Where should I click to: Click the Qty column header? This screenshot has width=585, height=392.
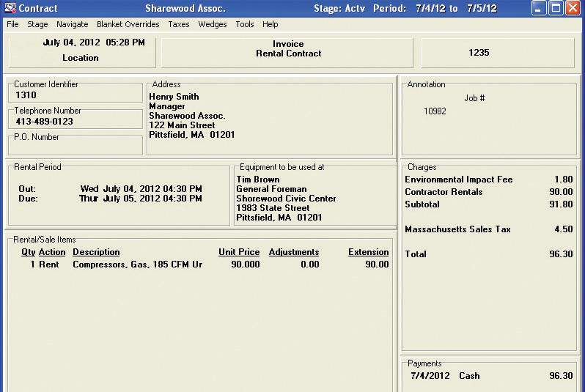click(29, 252)
